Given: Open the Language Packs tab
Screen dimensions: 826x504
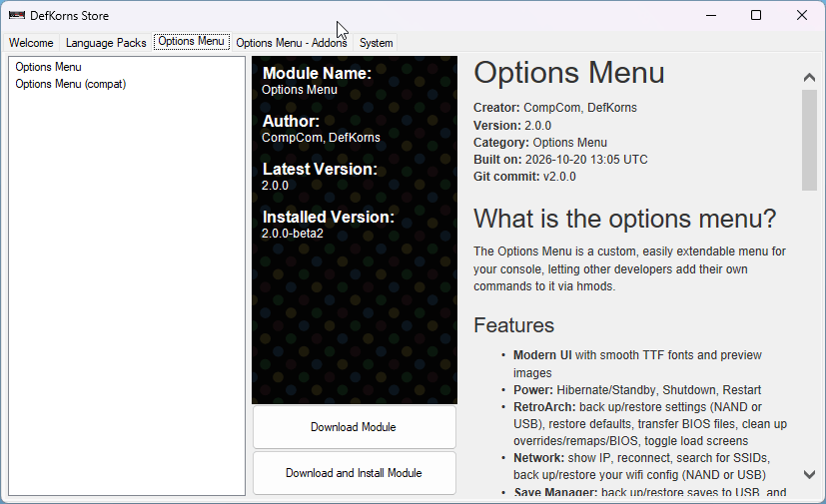Looking at the screenshot, I should [106, 43].
